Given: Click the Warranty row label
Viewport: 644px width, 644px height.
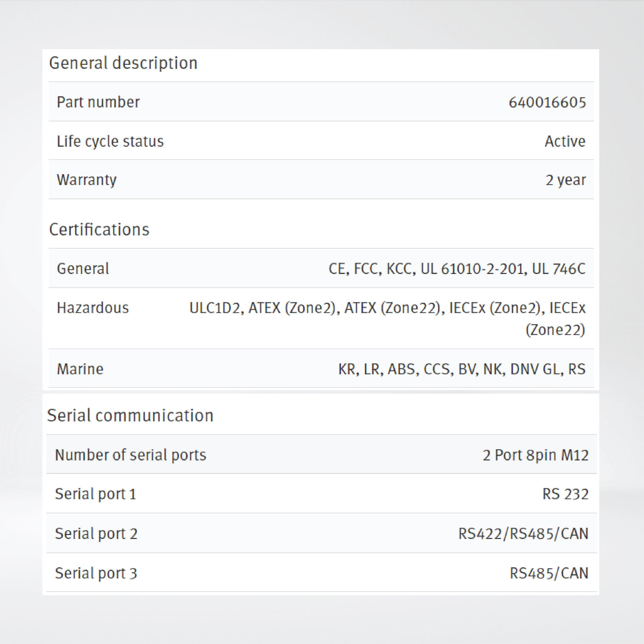Looking at the screenshot, I should click(x=87, y=180).
